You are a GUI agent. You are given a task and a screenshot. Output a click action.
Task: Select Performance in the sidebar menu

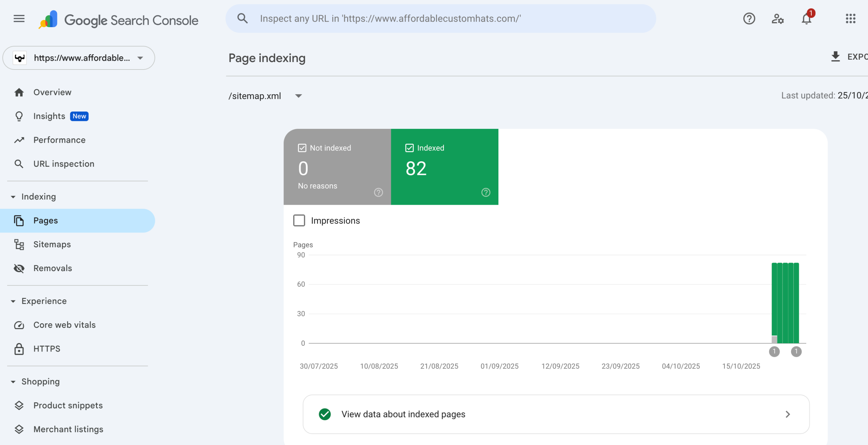(x=59, y=140)
